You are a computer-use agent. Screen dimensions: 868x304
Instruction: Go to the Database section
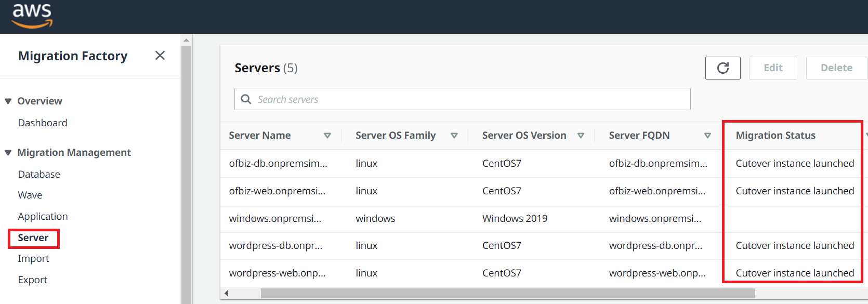(x=39, y=174)
